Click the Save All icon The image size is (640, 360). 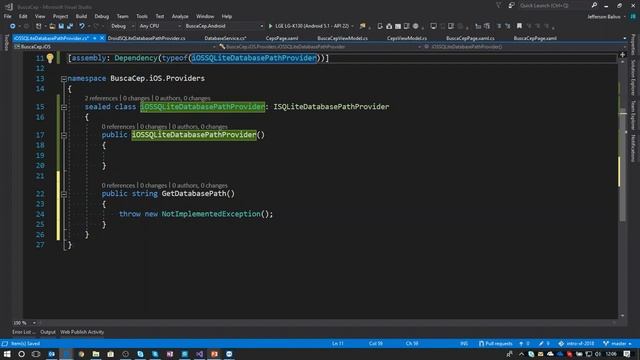[70, 26]
